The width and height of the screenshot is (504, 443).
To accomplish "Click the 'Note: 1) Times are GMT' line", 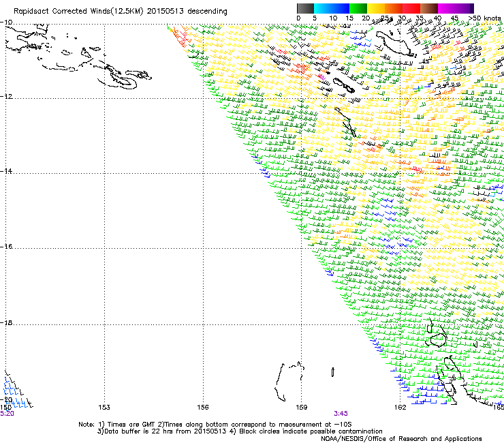I will (215, 425).
